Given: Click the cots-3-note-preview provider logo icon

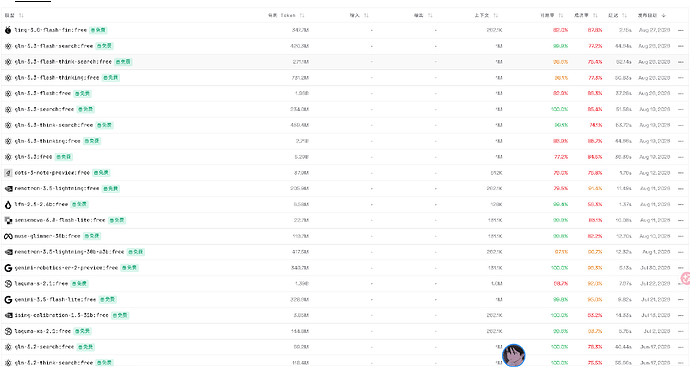Looking at the screenshot, I should (x=8, y=172).
